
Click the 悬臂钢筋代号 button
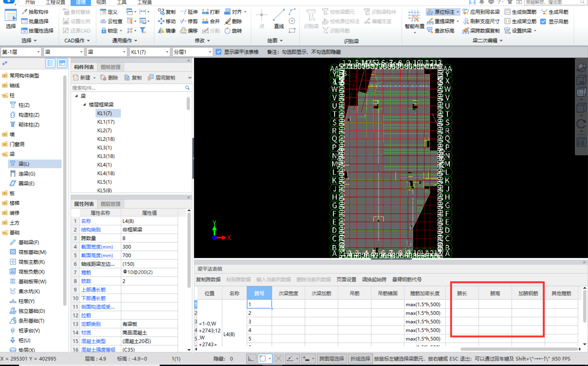coord(407,279)
